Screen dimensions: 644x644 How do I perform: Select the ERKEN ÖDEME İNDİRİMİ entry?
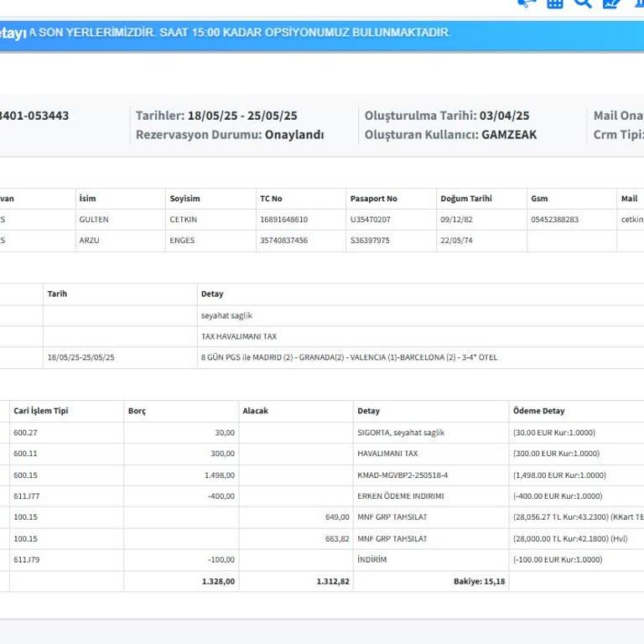[400, 496]
